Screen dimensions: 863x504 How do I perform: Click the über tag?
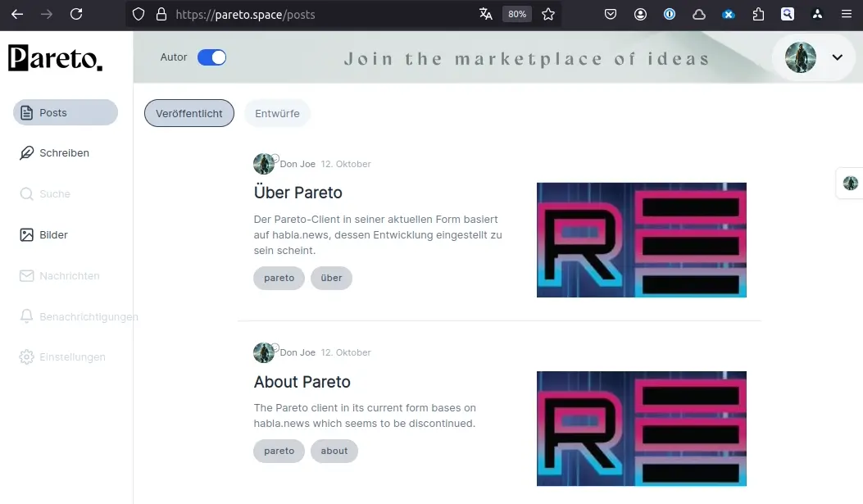[x=331, y=278]
